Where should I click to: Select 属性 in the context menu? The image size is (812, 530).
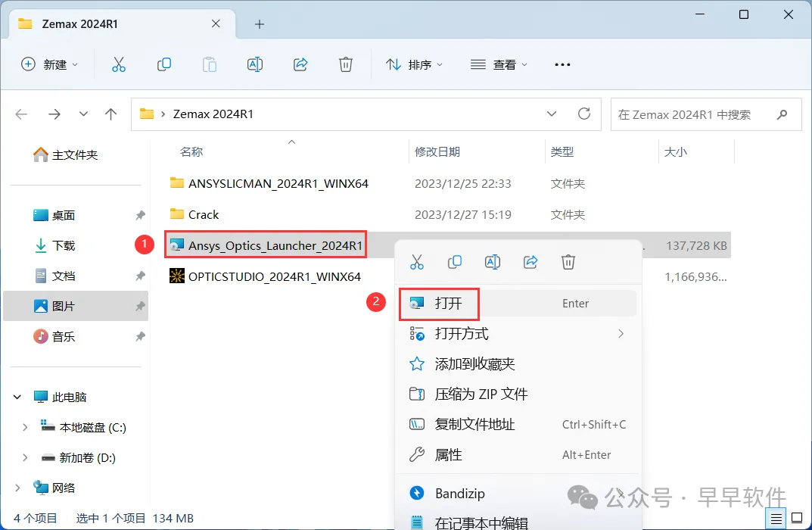tap(518, 455)
